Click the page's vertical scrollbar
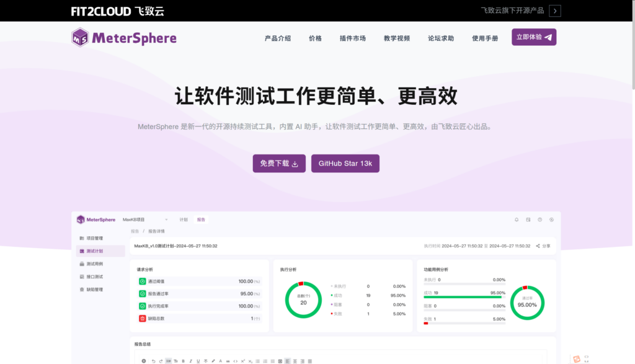 click(633, 45)
